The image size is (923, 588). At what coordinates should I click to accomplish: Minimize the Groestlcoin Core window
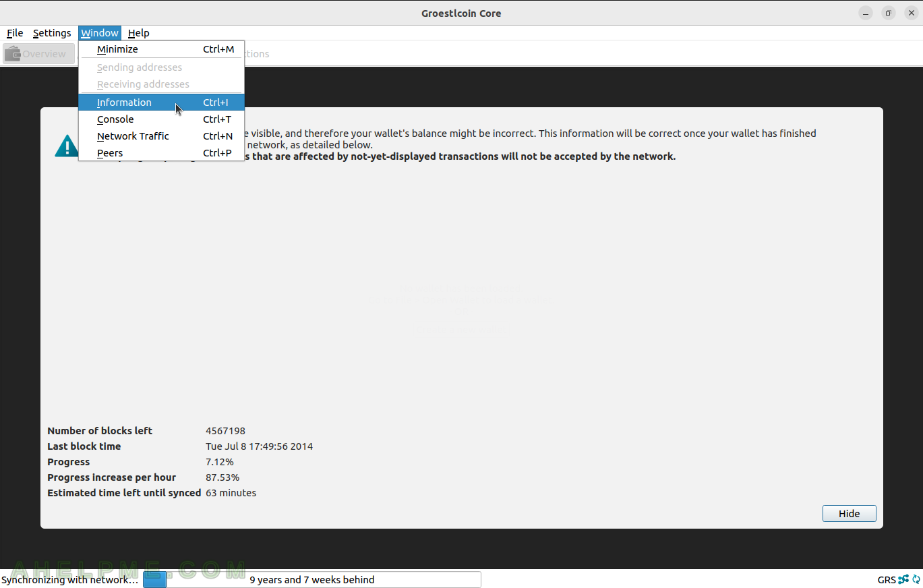pos(866,13)
